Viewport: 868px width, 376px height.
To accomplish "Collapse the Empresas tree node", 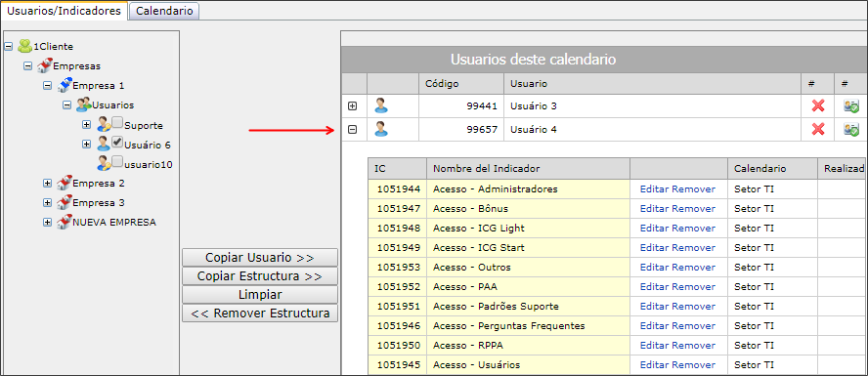I will click(x=27, y=66).
